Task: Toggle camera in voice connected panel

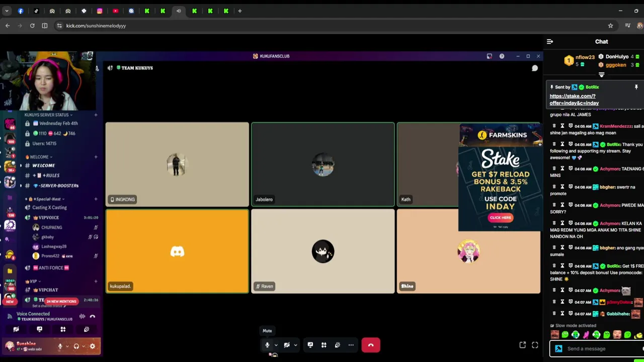Action: (x=16, y=329)
